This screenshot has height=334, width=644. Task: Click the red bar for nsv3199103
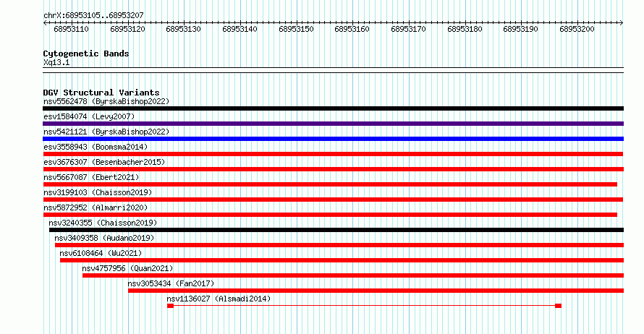(x=333, y=200)
